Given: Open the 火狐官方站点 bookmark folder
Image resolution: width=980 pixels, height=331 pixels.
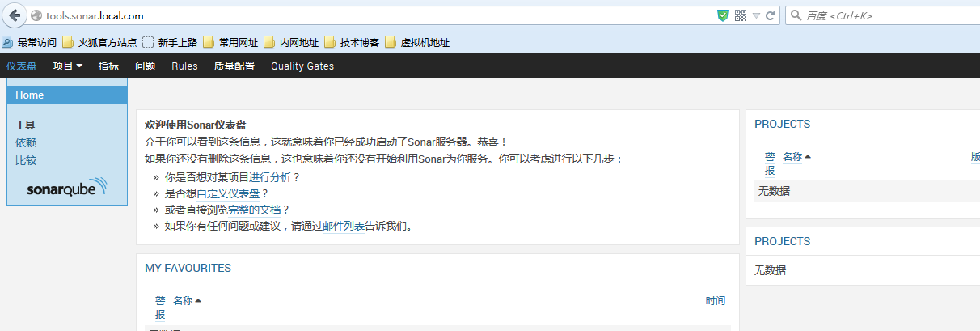Looking at the screenshot, I should (99, 42).
